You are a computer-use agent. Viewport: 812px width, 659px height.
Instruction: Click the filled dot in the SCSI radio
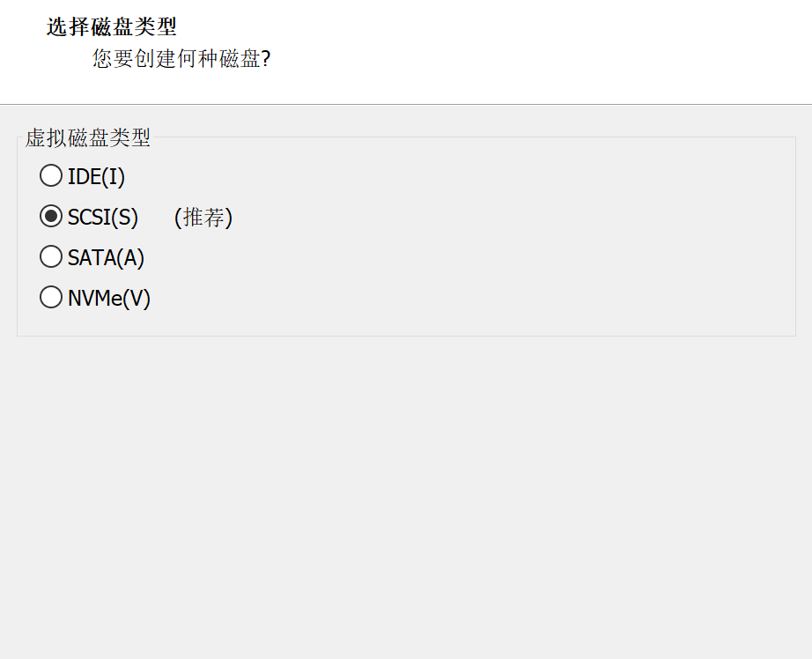[x=51, y=217]
